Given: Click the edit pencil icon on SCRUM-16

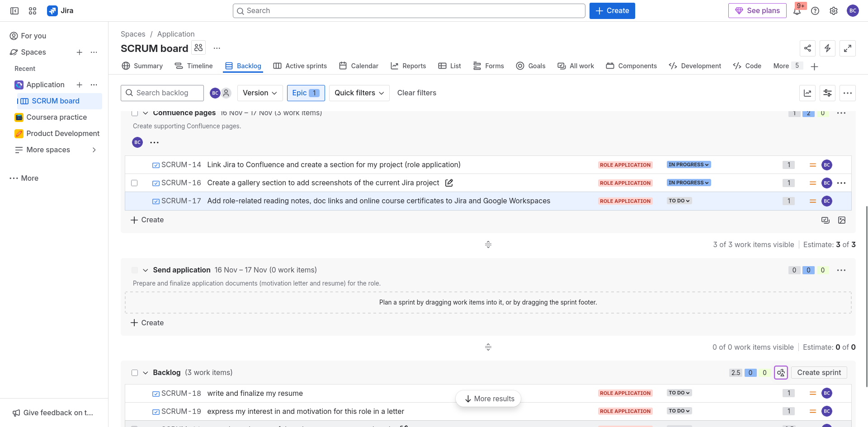Looking at the screenshot, I should coord(449,183).
